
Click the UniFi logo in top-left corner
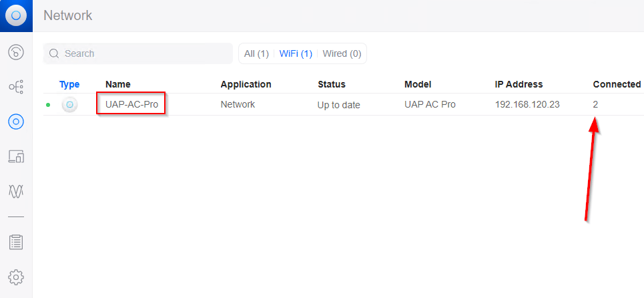[16, 15]
